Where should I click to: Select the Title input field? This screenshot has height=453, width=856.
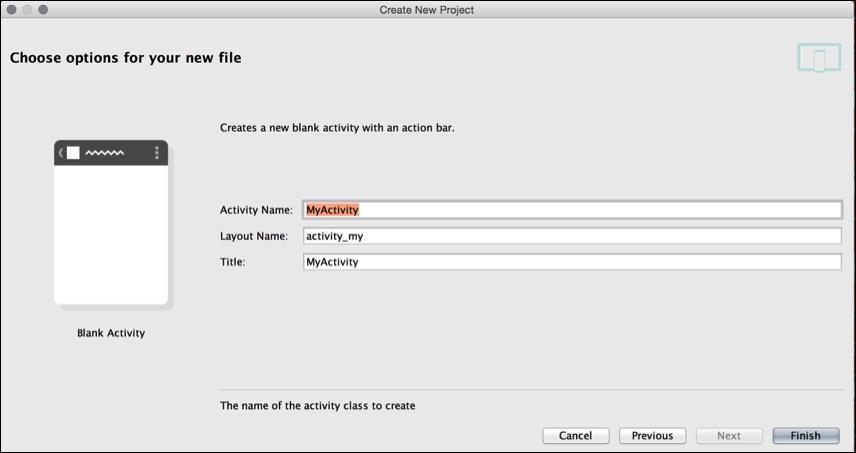pos(572,262)
